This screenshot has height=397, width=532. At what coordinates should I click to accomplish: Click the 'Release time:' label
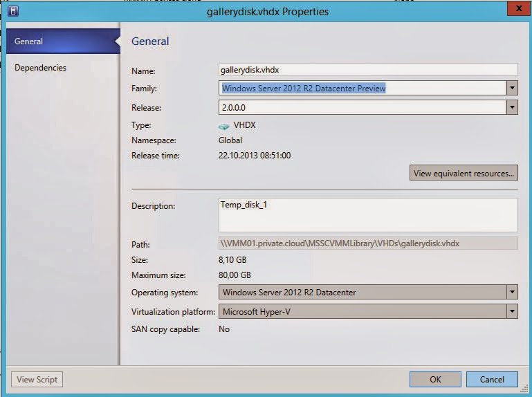point(156,156)
